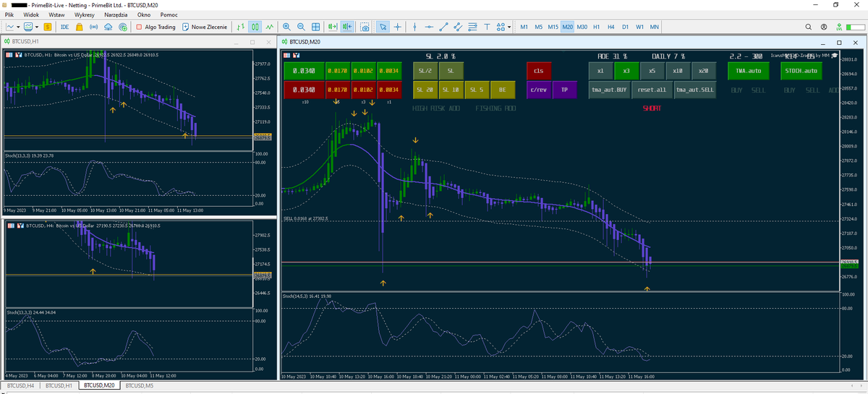The width and height of the screenshot is (868, 394).
Task: Open the search magnifier icon
Action: [x=810, y=27]
